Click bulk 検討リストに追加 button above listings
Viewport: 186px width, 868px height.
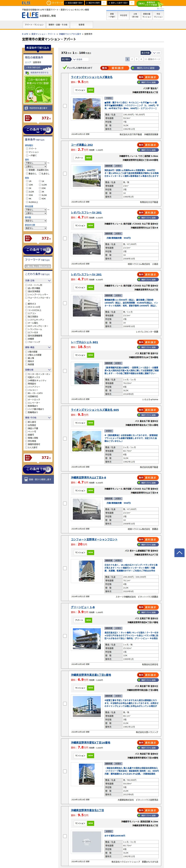point(145,68)
